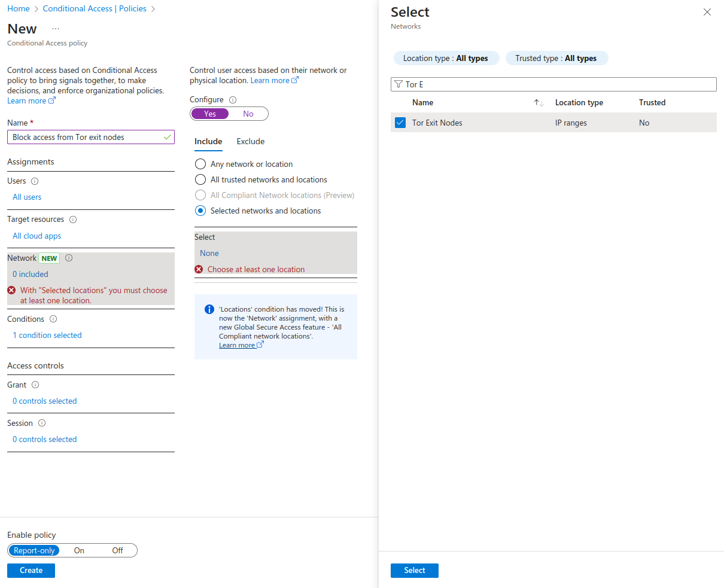The height and width of the screenshot is (588, 724).
Task: Click the sort arrow next to Name column
Action: coord(538,102)
